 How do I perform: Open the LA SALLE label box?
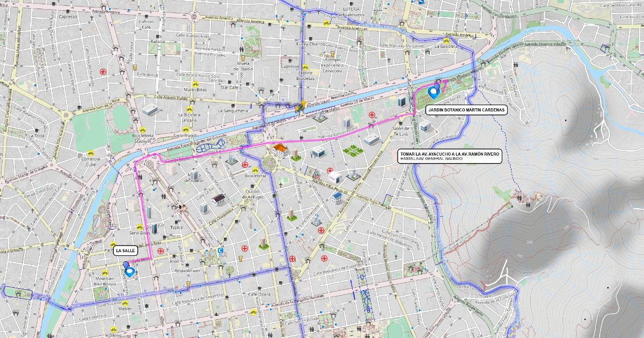click(126, 251)
